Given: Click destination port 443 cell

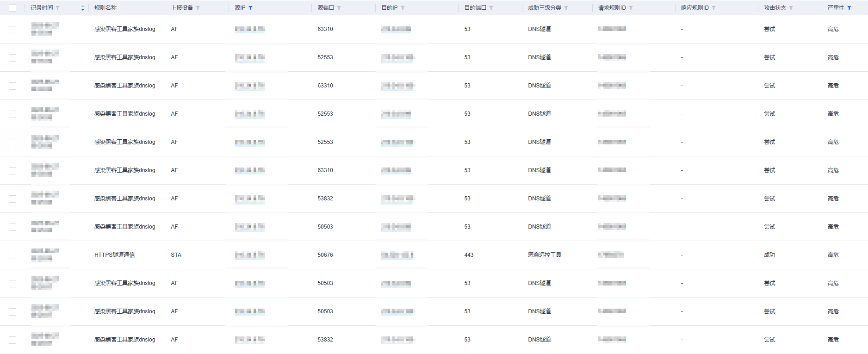Looking at the screenshot, I should (469, 255).
